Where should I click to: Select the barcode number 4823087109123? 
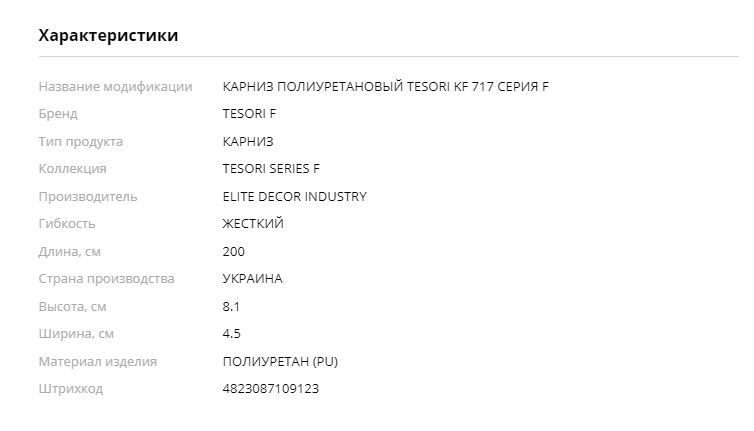click(271, 389)
